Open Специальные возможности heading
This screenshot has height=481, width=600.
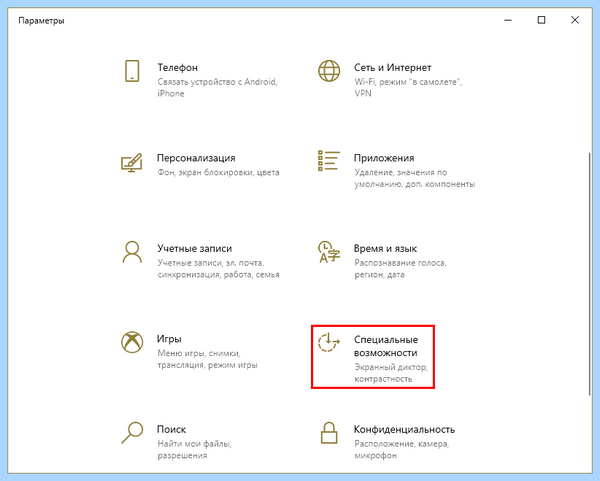[x=386, y=346]
